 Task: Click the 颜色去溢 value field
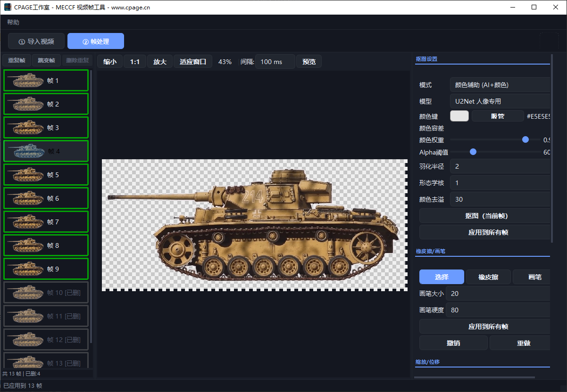click(x=500, y=199)
